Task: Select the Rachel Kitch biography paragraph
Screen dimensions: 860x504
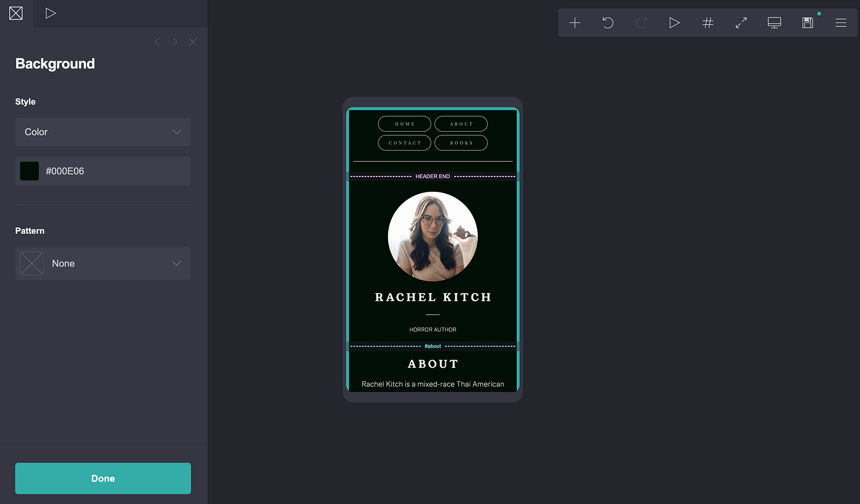Action: pyautogui.click(x=433, y=384)
